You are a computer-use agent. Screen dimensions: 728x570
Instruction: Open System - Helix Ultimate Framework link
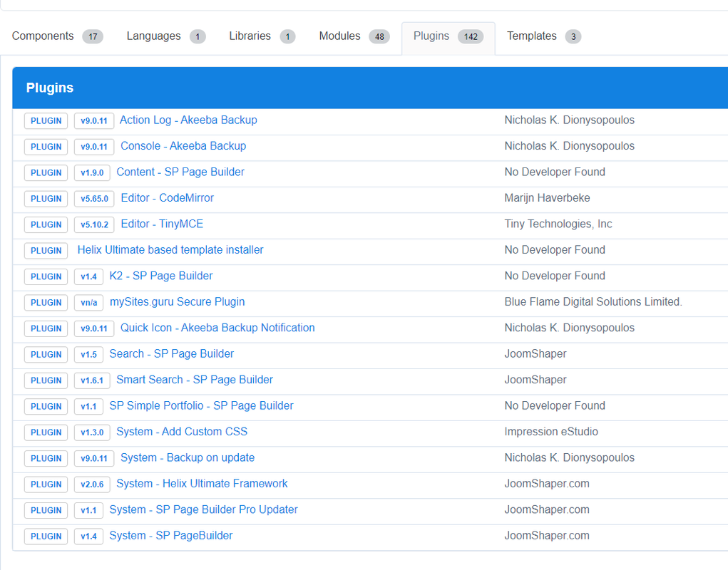coord(202,484)
